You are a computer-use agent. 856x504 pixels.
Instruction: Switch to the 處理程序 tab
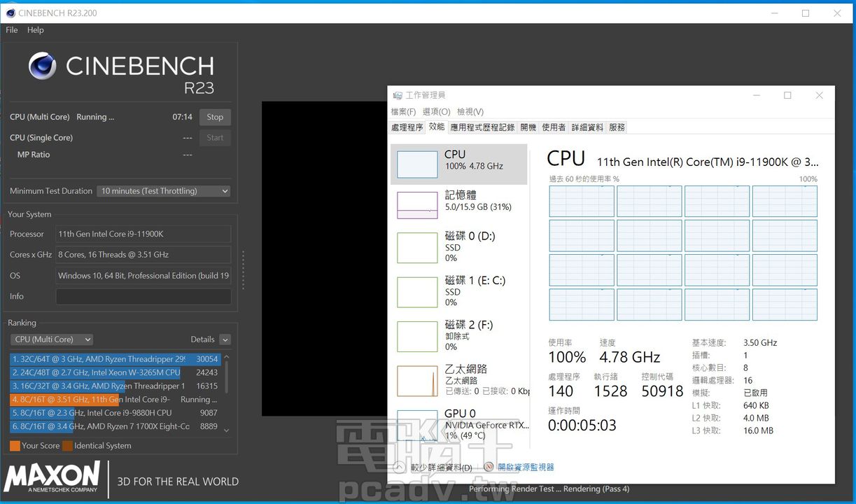(407, 127)
